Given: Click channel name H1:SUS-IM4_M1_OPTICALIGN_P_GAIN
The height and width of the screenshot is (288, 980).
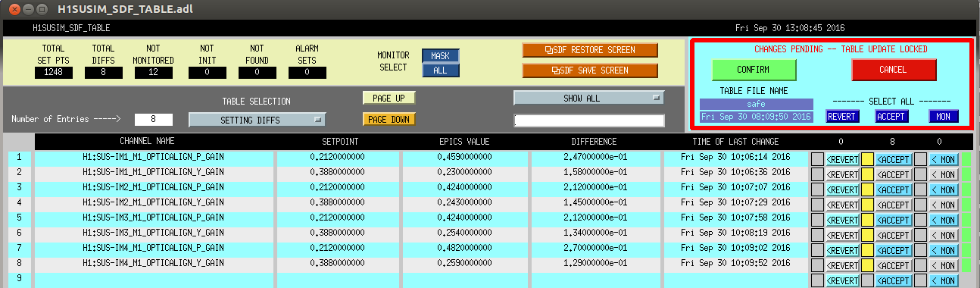Looking at the screenshot, I should click(153, 248).
